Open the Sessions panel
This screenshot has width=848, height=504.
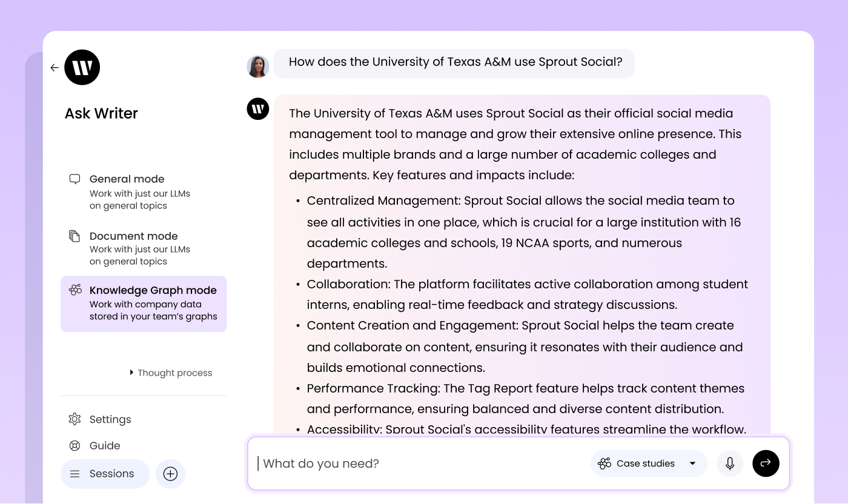[105, 474]
